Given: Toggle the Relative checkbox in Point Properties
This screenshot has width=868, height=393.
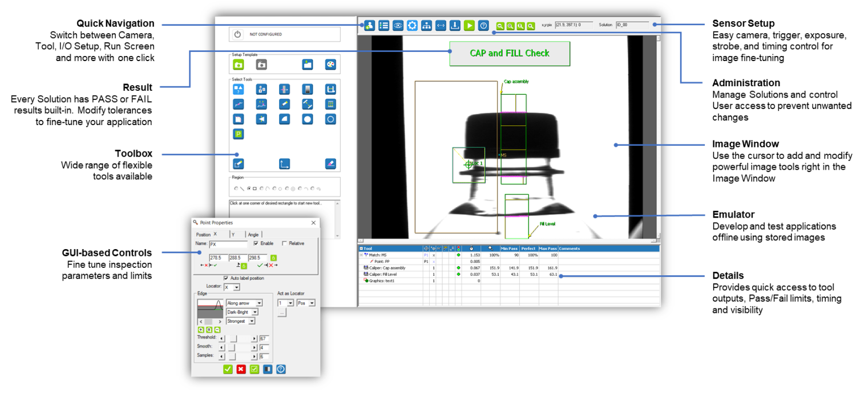Looking at the screenshot, I should point(284,243).
